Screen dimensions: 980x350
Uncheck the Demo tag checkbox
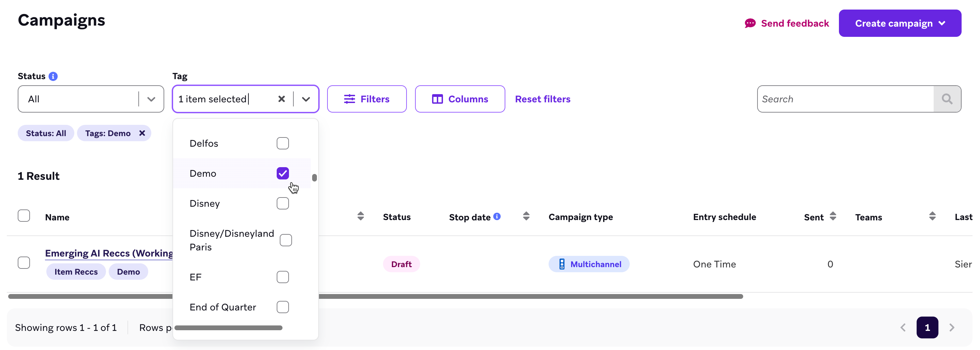tap(283, 173)
